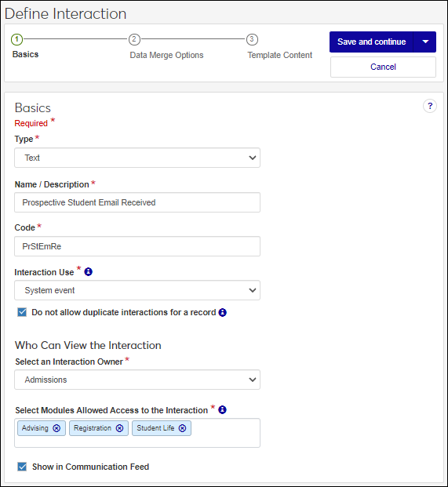Open the Interaction Use dropdown
Viewport: 448px width, 487px height.
click(x=137, y=290)
